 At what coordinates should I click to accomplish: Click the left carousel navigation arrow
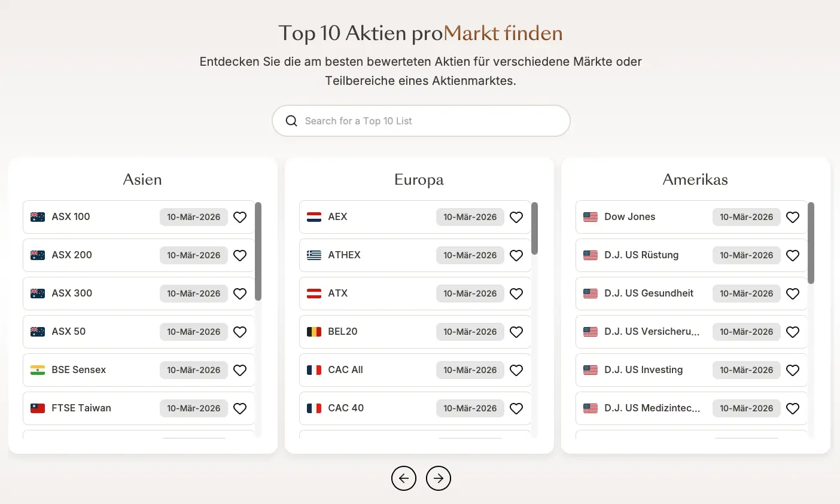point(404,478)
